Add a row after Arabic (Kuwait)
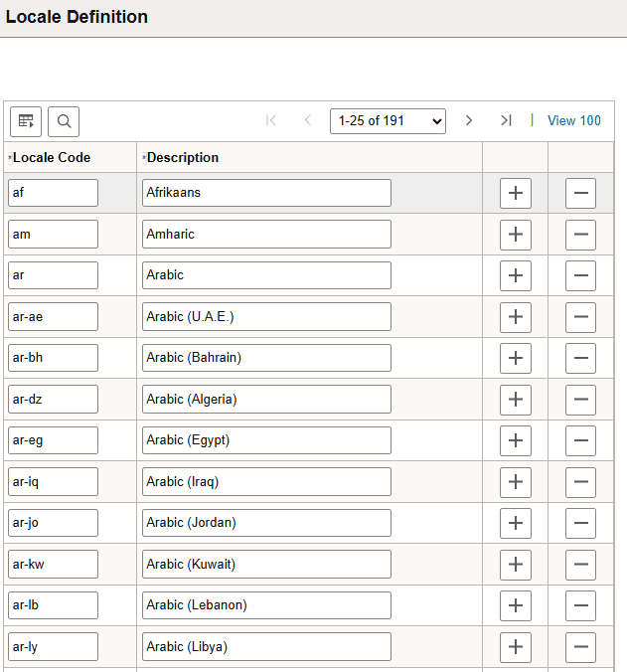Screen dimensions: 627x672 click(515, 565)
